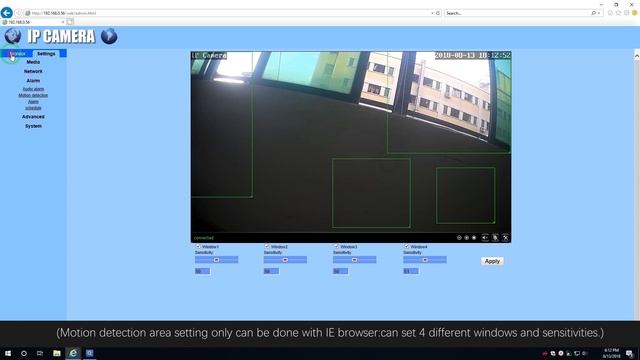Viewport: 640px width, 360px height.
Task: Click the smiley feedback icon
Action: [635, 13]
